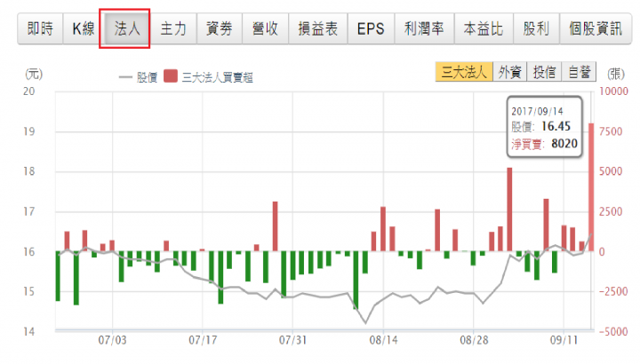The image size is (640, 364).
Task: Open the 營收 tab
Action: tap(265, 28)
